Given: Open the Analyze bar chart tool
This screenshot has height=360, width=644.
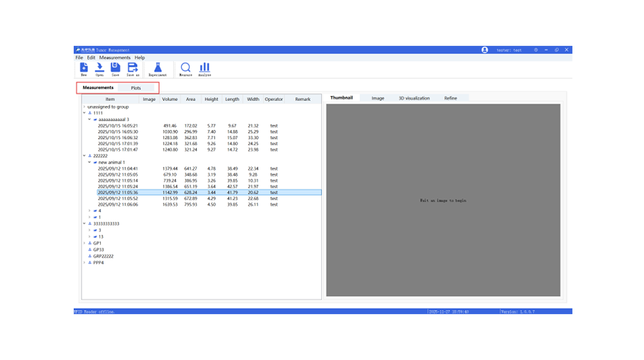Looking at the screenshot, I should 205,68.
